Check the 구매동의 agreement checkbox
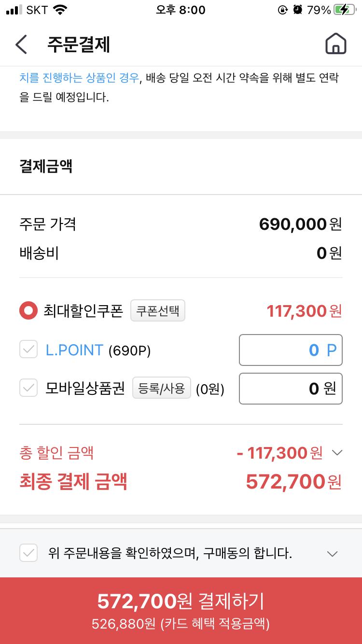Image resolution: width=362 pixels, height=644 pixels. (28, 553)
